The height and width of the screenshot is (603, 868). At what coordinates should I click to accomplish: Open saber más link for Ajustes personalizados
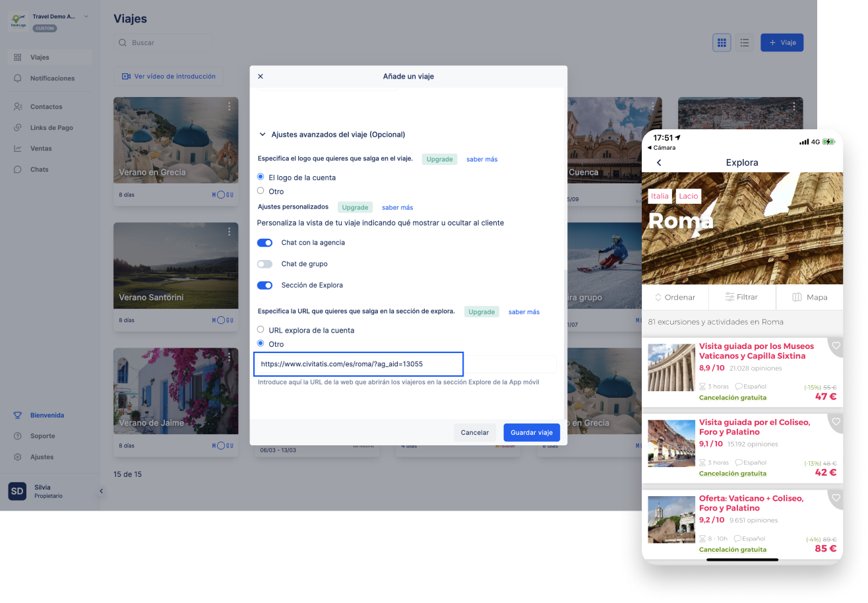point(398,207)
